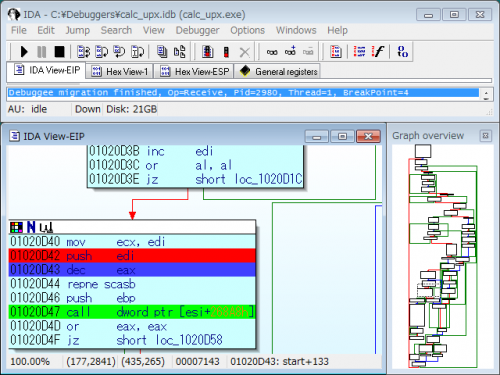
Task: Step the message log scroll spinner
Action: (486, 95)
